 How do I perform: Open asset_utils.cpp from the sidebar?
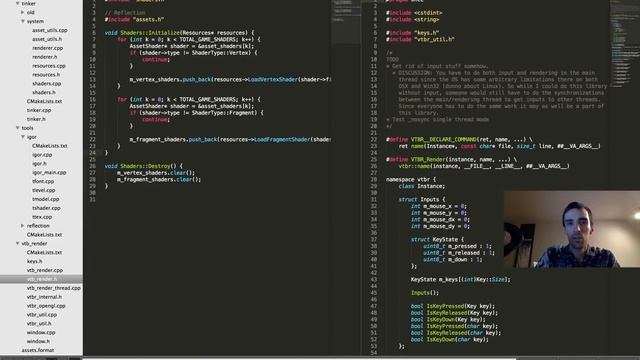point(50,30)
